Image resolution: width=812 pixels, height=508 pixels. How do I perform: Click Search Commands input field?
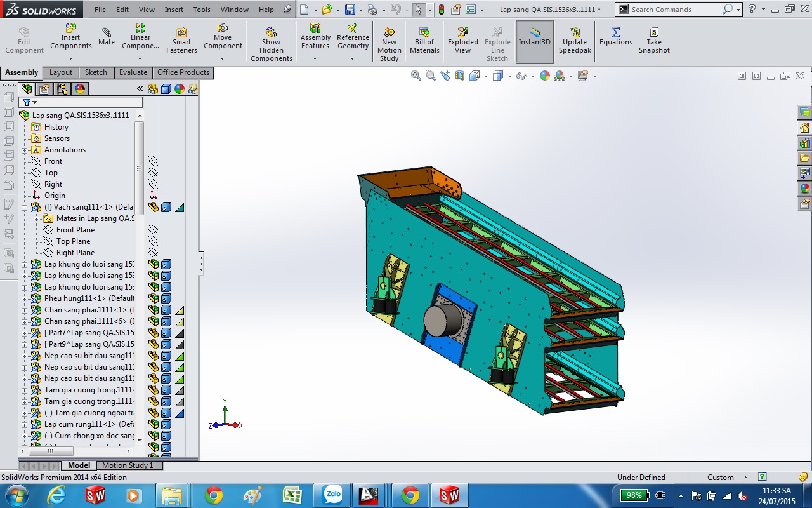pyautogui.click(x=675, y=10)
